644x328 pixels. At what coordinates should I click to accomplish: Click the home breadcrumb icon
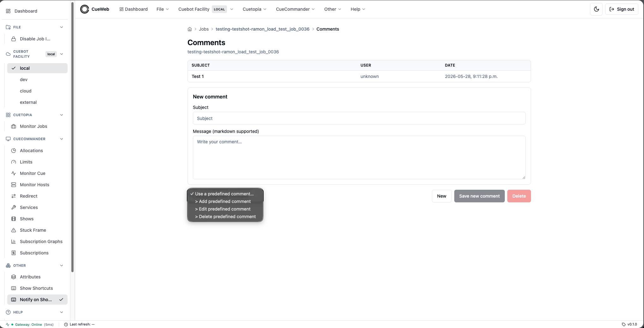(x=190, y=29)
